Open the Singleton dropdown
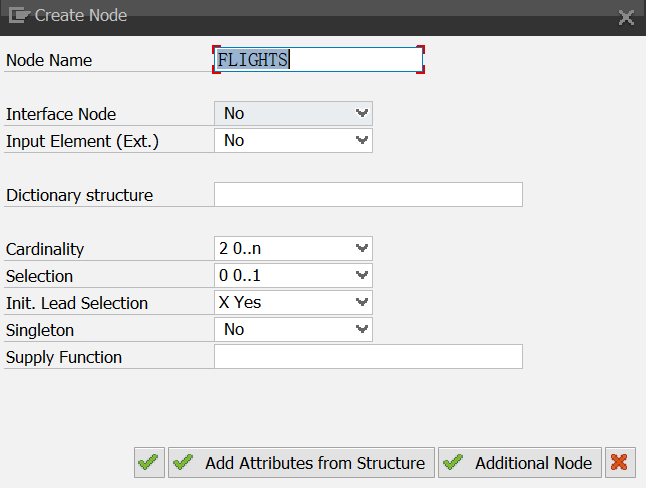Viewport: 646px width, 488px height. click(x=293, y=329)
